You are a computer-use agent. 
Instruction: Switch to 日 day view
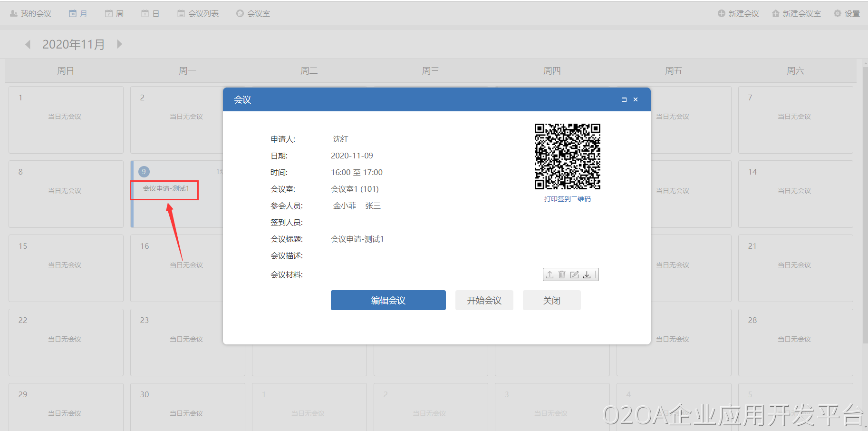(150, 14)
